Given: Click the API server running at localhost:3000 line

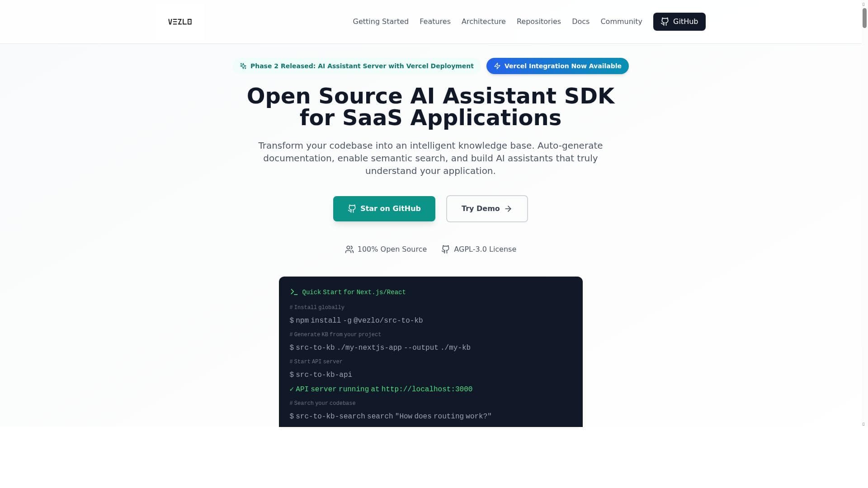Looking at the screenshot, I should [381, 389].
